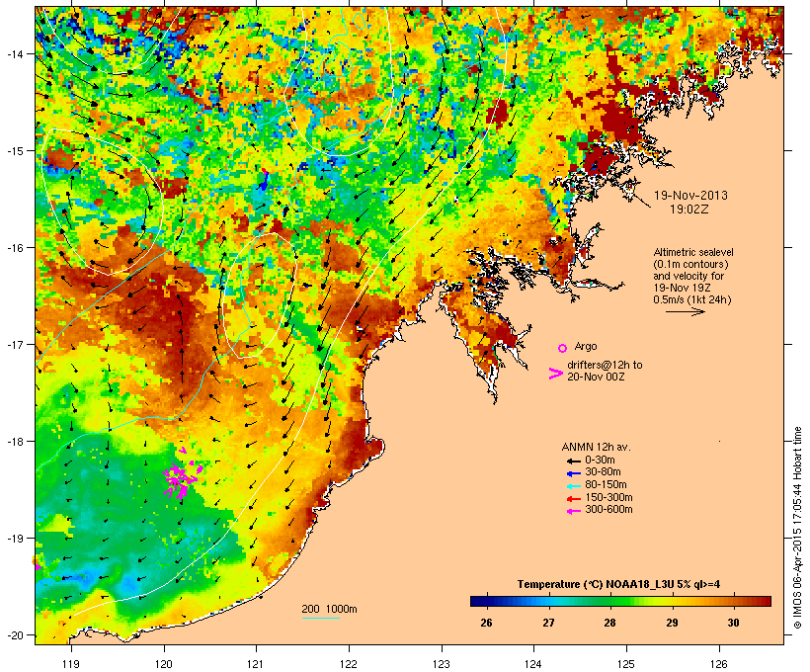Viewport: 810px width, 672px height.
Task: Click the temperature color bar at 26 degrees
Action: coord(486,601)
